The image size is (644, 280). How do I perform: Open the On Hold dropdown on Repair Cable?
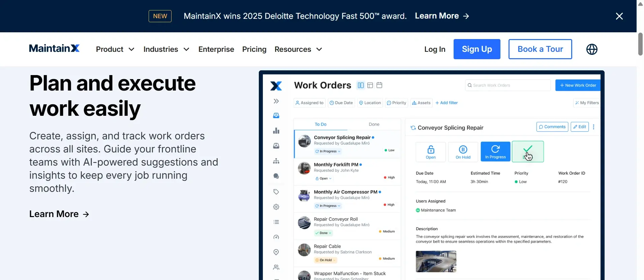[326, 260]
